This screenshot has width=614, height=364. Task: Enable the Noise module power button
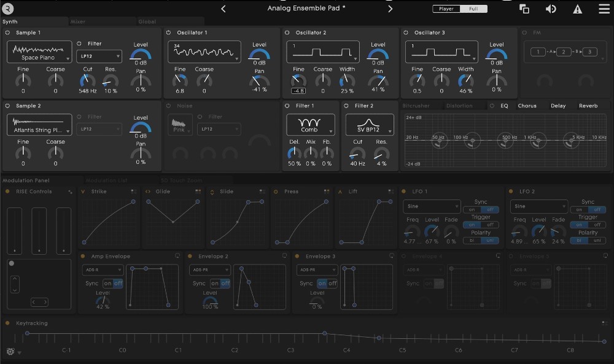click(x=169, y=106)
